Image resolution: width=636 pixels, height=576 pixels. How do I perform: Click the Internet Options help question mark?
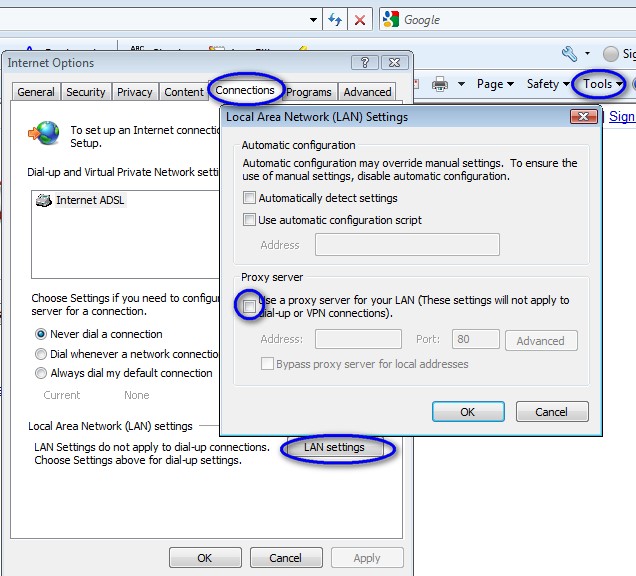click(365, 62)
